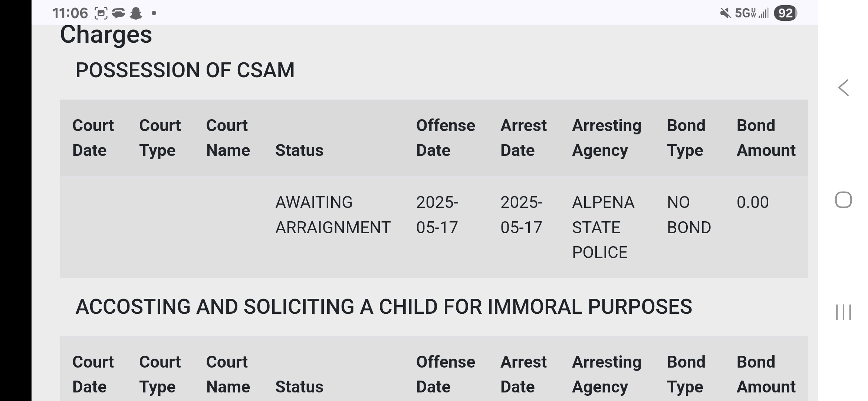Tap the Android home button

click(x=843, y=200)
